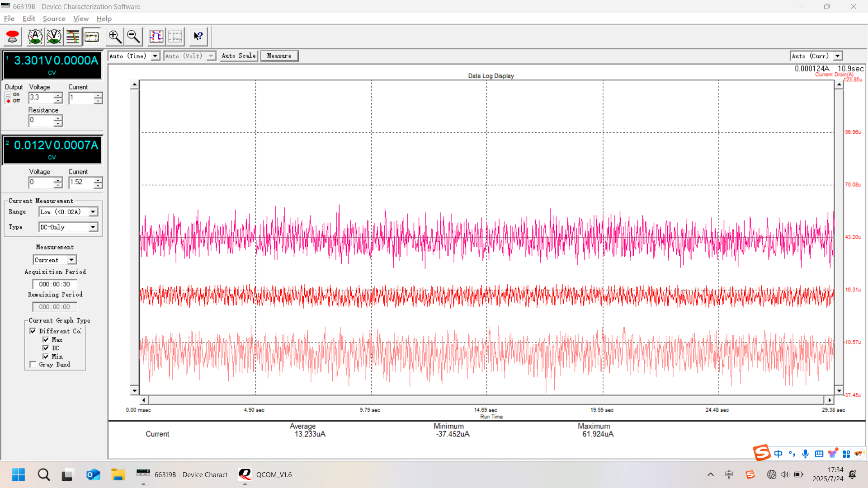Open the Type dropdown showing DC-Only
Viewport: 868px width, 488px height.
(x=92, y=227)
